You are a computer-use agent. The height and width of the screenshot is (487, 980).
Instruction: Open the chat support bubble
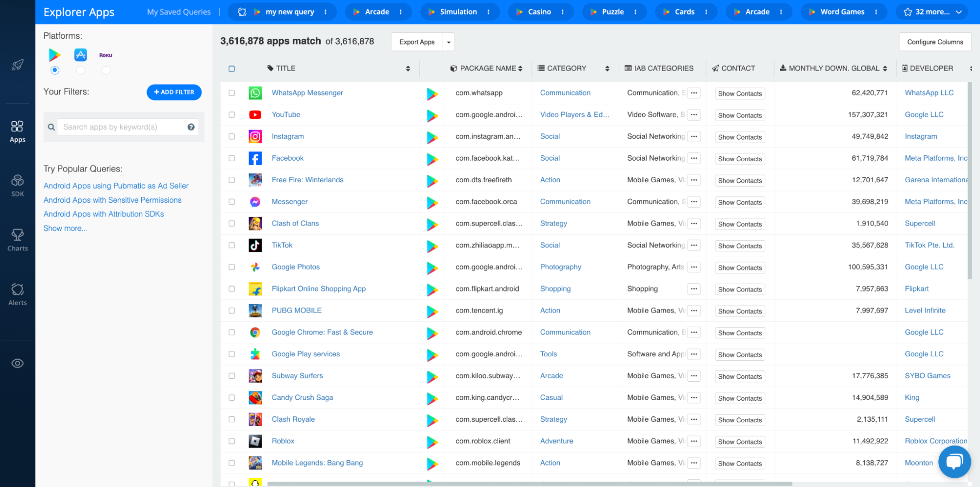pyautogui.click(x=954, y=462)
